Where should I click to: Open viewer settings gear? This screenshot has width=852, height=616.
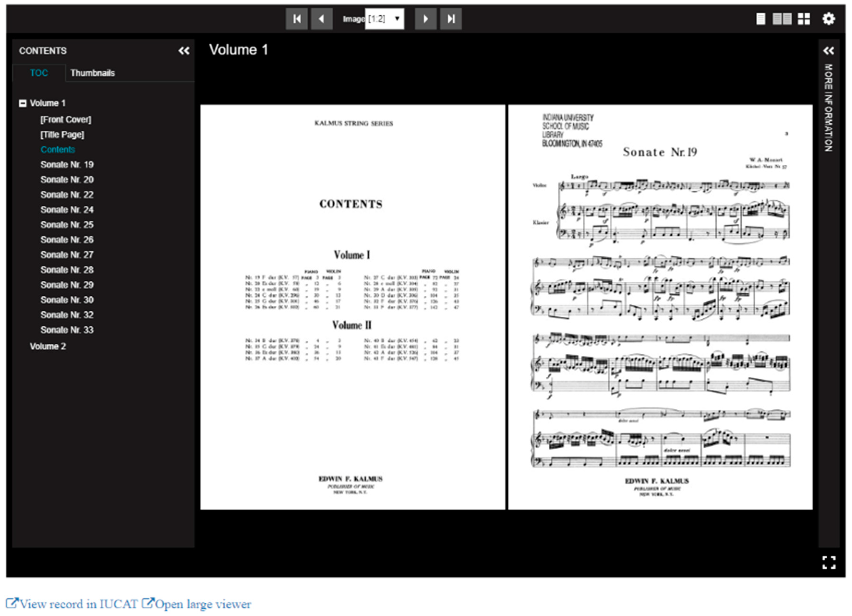828,19
